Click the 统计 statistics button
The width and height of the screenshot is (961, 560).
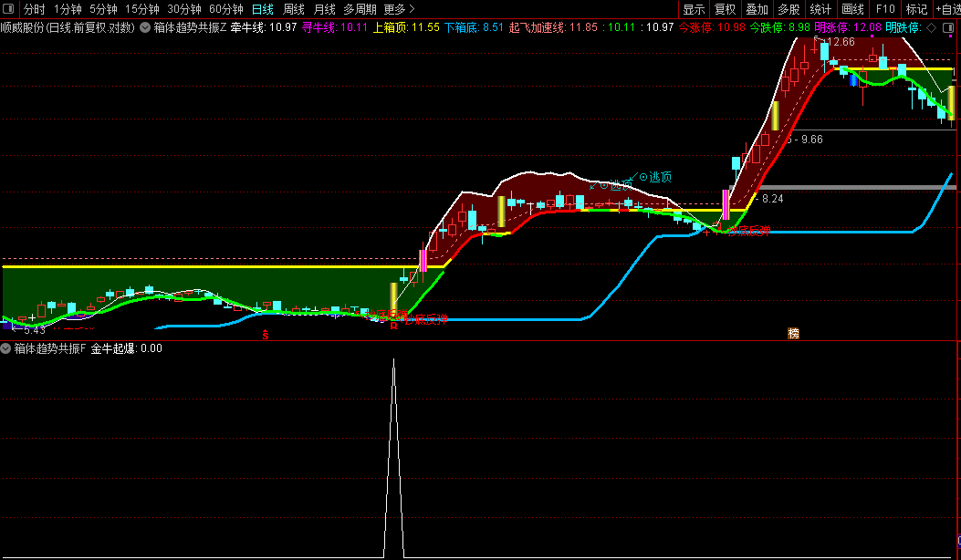point(820,9)
